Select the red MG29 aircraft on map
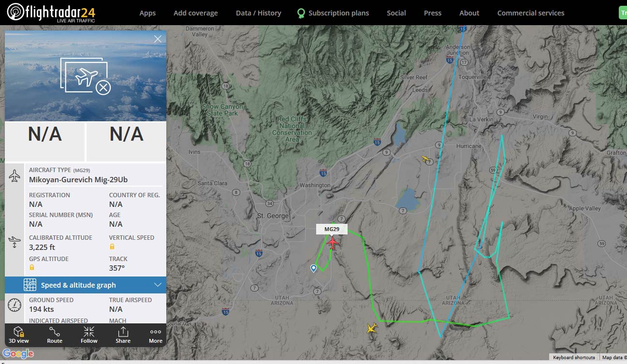 pyautogui.click(x=332, y=243)
